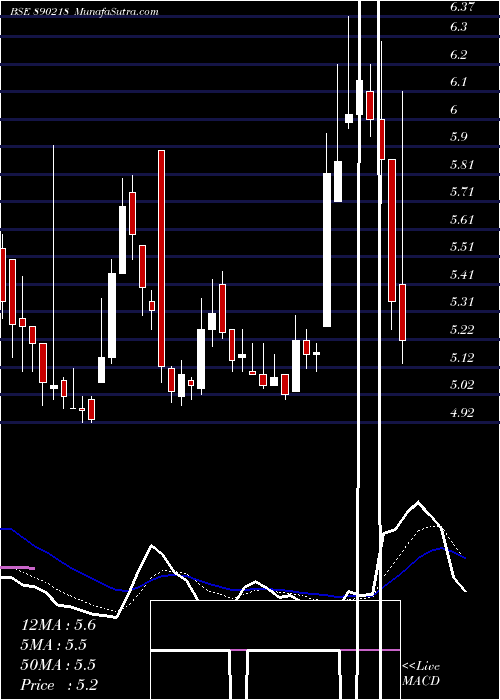Click the 5MA : 5.5 readout
The height and width of the screenshot is (700, 500).
point(54,645)
